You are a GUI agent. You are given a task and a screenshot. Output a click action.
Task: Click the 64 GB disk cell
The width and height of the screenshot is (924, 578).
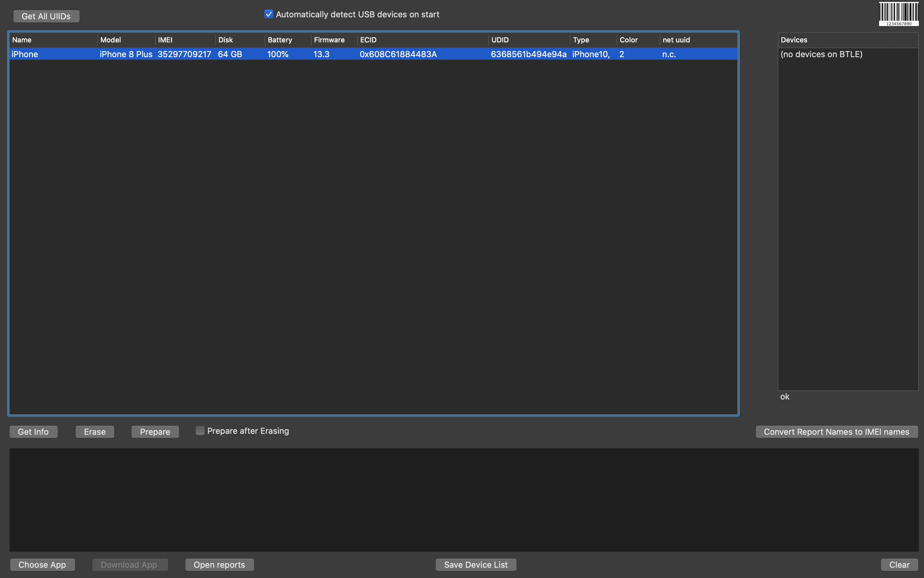230,54
